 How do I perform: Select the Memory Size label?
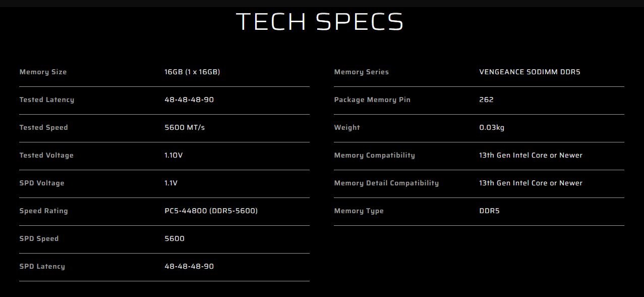pos(43,72)
